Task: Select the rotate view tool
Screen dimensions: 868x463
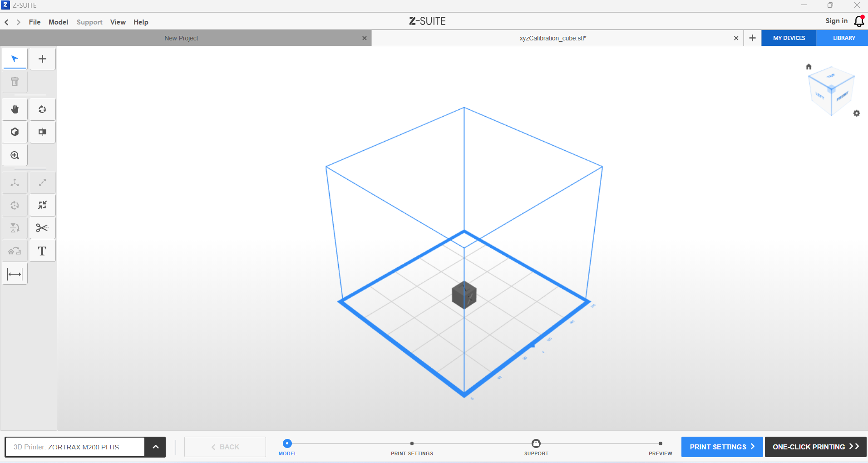Action: tap(42, 109)
